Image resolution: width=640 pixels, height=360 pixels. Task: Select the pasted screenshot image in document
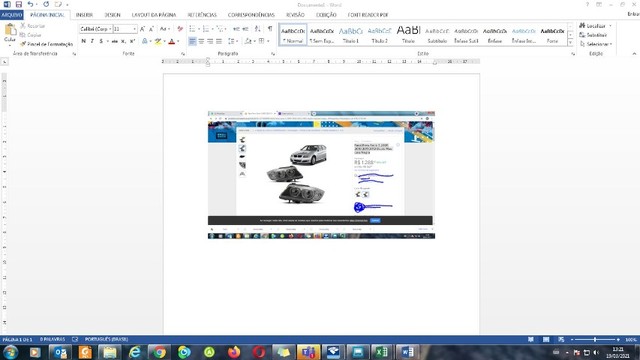point(321,175)
